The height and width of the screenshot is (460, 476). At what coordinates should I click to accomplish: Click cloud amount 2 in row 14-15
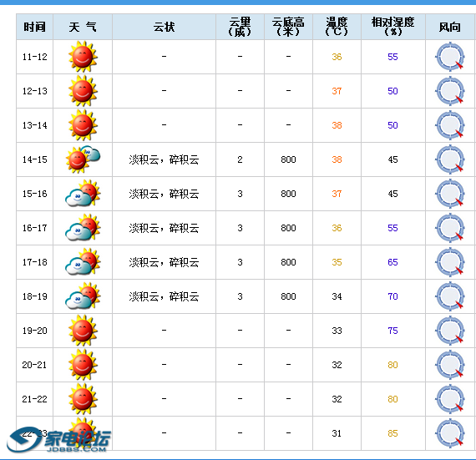(x=240, y=159)
